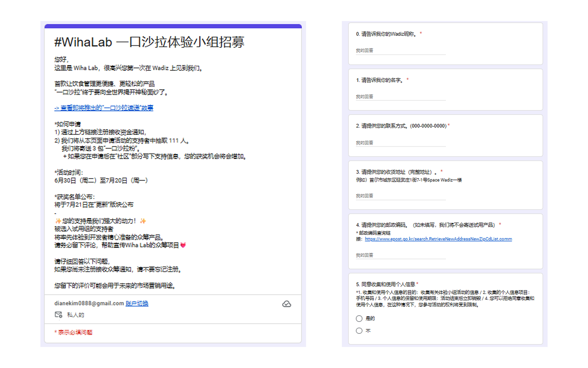Select the 是的 radio option

click(x=359, y=318)
